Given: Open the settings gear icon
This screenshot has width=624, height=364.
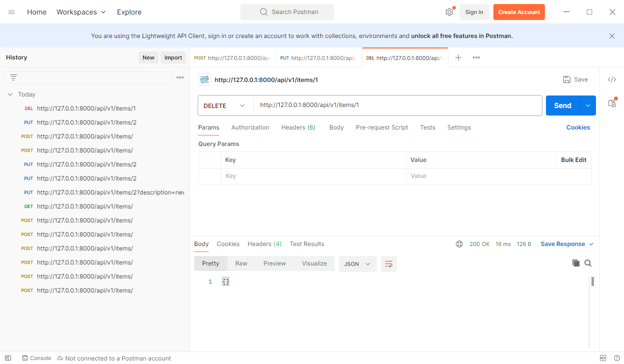Looking at the screenshot, I should point(449,12).
